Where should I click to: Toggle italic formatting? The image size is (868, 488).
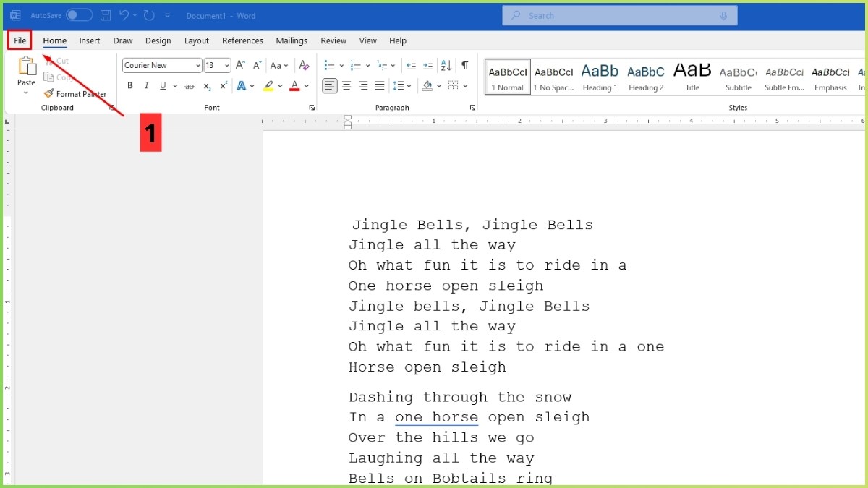[x=145, y=85]
